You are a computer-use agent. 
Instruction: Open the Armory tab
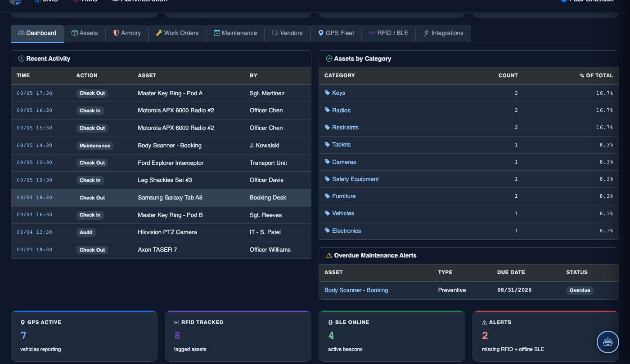[127, 33]
